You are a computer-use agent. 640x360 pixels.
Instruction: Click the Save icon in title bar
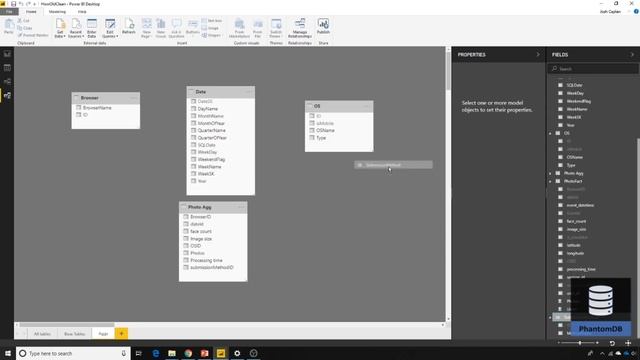[13, 4]
